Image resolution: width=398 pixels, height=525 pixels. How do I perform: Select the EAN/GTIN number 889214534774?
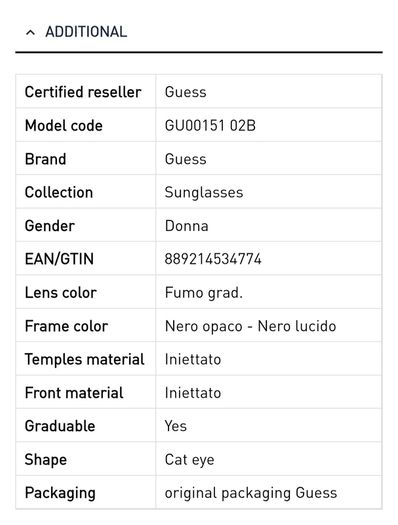pos(213,259)
